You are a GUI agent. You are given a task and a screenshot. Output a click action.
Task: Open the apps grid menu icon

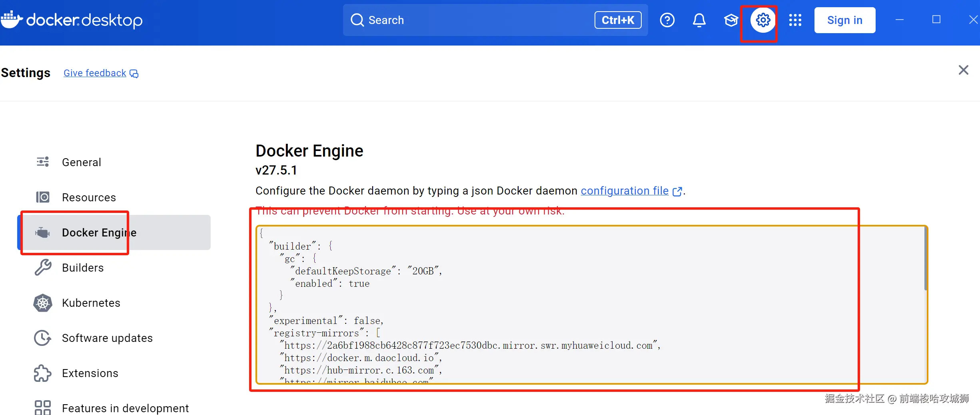795,20
